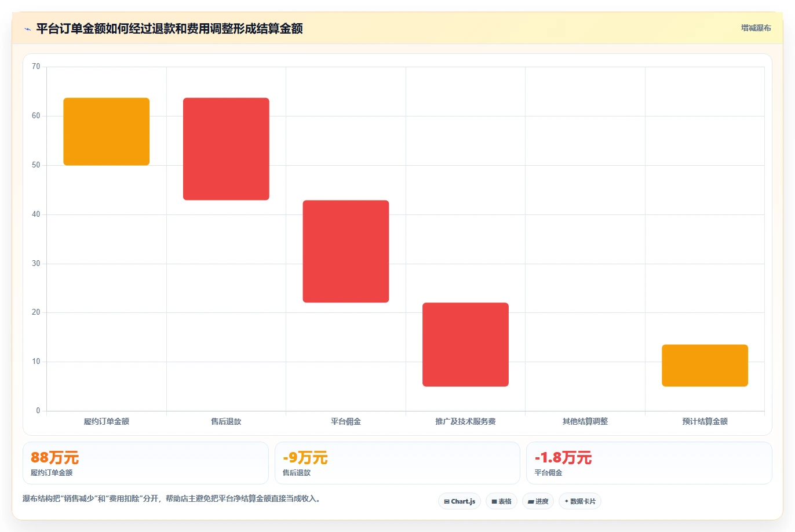Click the 进度 tag chip
The image size is (795, 532).
(x=538, y=501)
